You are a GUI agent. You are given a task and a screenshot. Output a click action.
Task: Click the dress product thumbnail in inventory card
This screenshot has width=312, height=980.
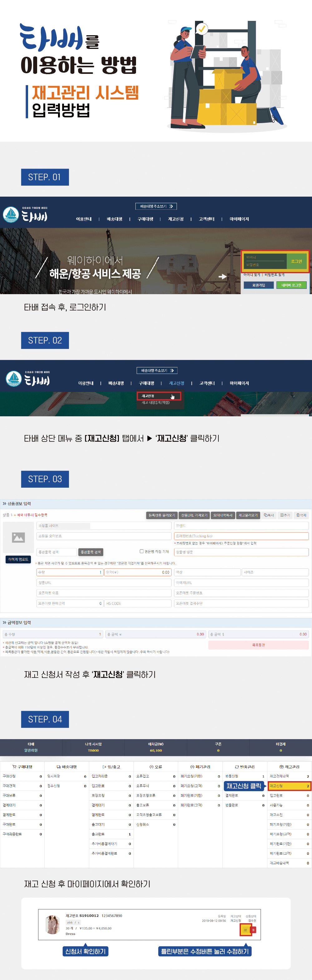point(52,925)
